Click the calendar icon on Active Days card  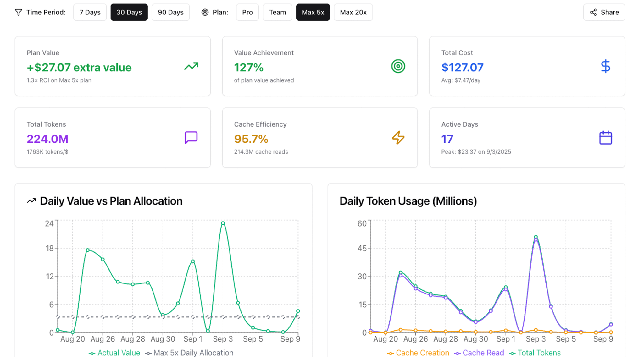605,138
